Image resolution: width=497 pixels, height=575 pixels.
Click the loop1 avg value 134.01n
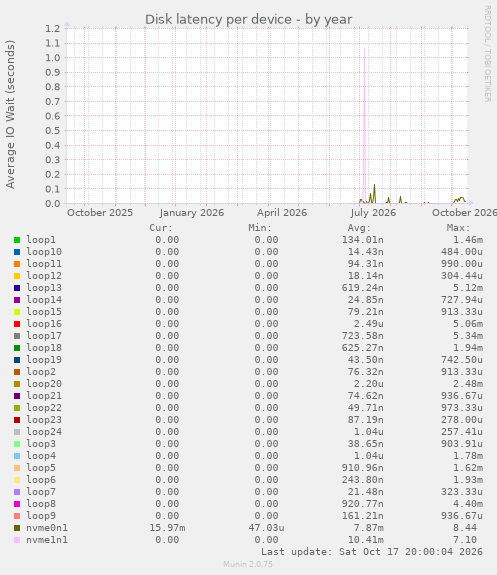[x=362, y=240]
